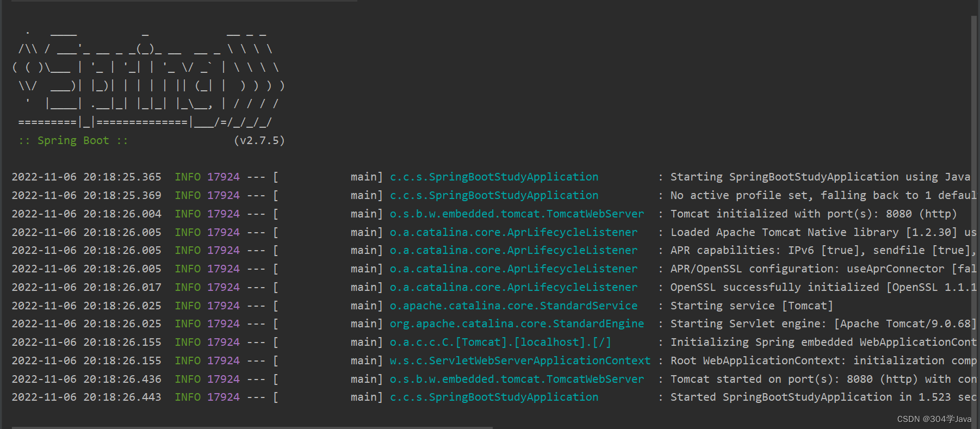
Task: Click AprLifecycleListener logger in the 20:18:26.017 row
Action: pyautogui.click(x=513, y=287)
